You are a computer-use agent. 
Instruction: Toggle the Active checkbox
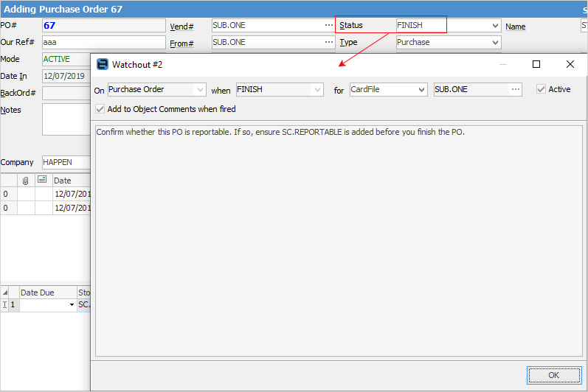click(x=541, y=89)
